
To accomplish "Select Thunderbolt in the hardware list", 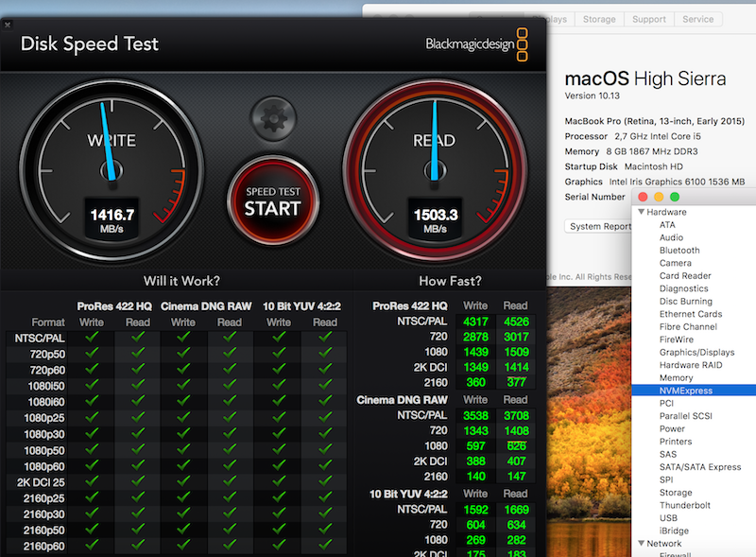I will pos(684,505).
